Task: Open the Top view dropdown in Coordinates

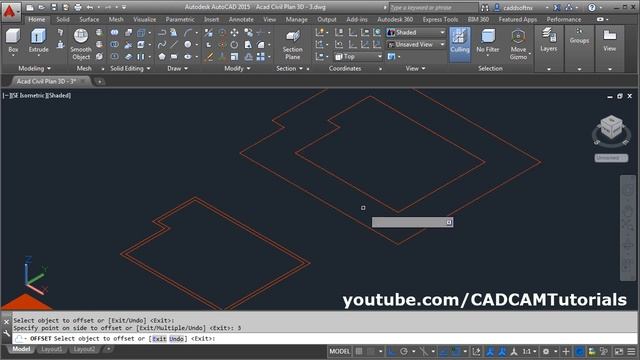Action: pyautogui.click(x=358, y=57)
